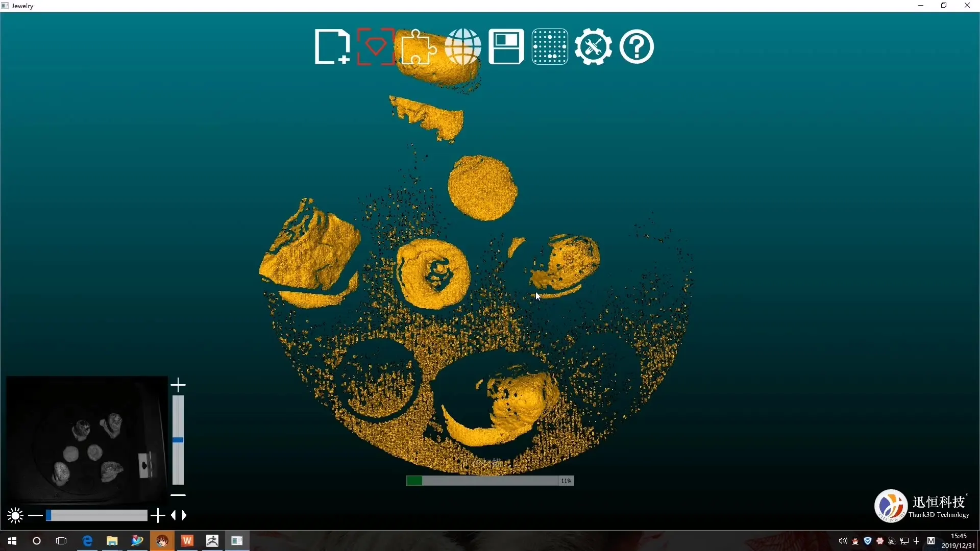Click the new project document icon
980x551 pixels.
pyautogui.click(x=331, y=47)
